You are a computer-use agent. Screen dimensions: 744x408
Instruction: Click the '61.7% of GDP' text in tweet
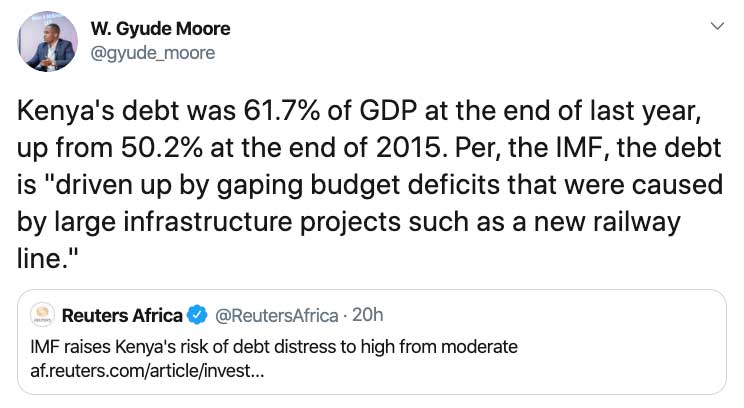click(x=330, y=111)
